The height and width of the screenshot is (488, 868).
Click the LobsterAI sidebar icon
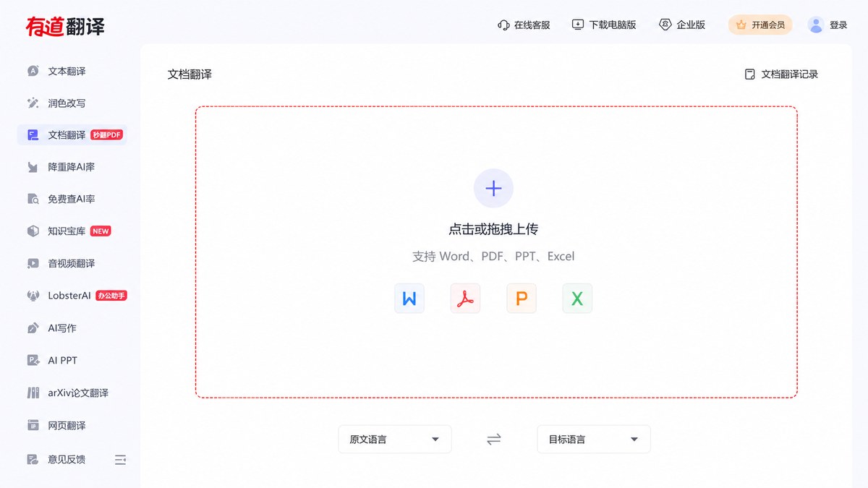(x=33, y=296)
